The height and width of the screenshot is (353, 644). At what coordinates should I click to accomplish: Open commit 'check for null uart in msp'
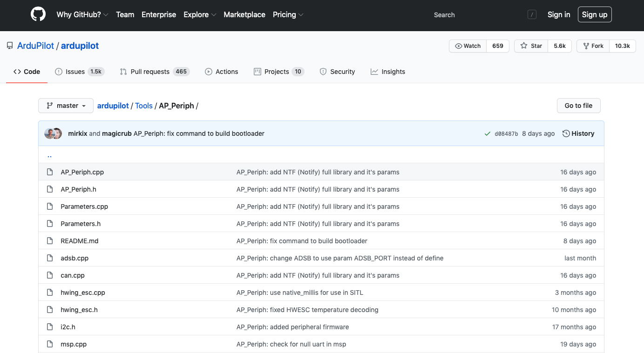click(x=291, y=344)
